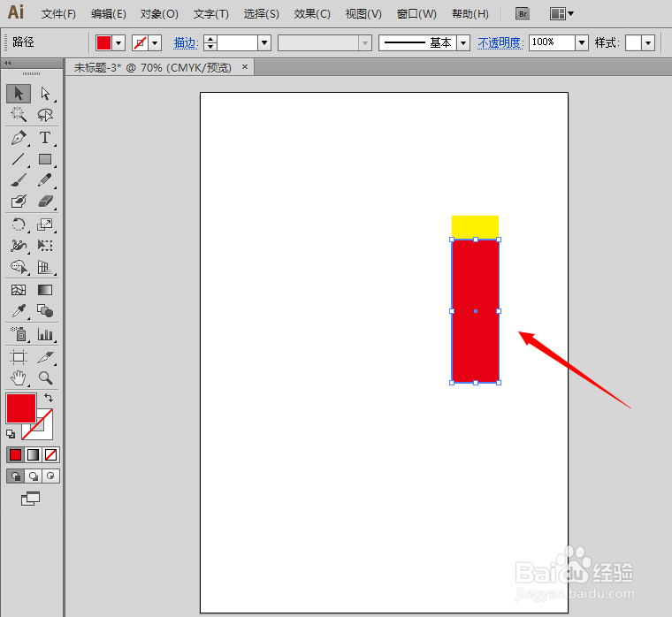This screenshot has height=617, width=672.
Task: Select the Rotate tool
Action: point(19,225)
